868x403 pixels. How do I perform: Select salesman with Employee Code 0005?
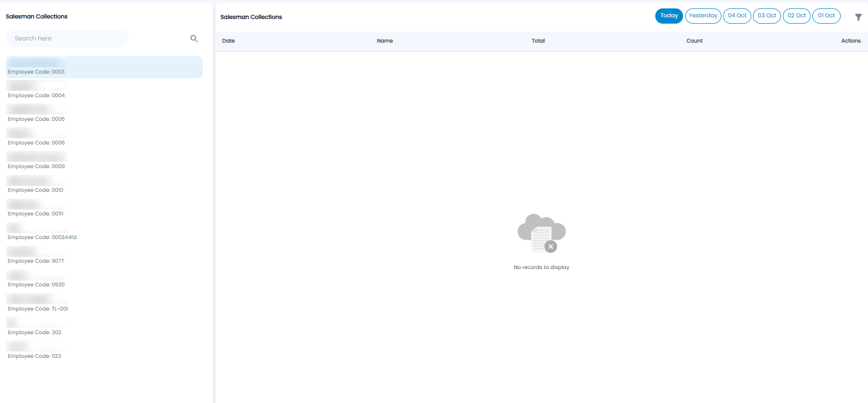(x=104, y=114)
